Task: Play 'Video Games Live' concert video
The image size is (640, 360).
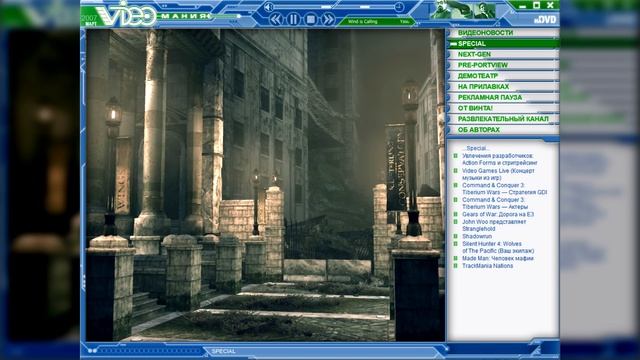Action: pyautogui.click(x=498, y=174)
